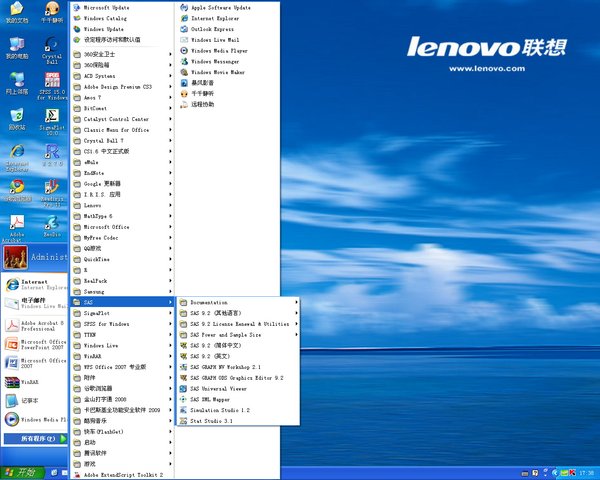Click 所有程序 all programs button
This screenshot has height=480, width=600.
pos(36,439)
